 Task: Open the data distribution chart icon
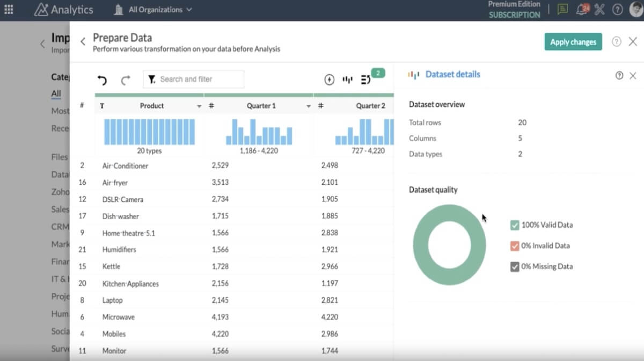click(348, 80)
